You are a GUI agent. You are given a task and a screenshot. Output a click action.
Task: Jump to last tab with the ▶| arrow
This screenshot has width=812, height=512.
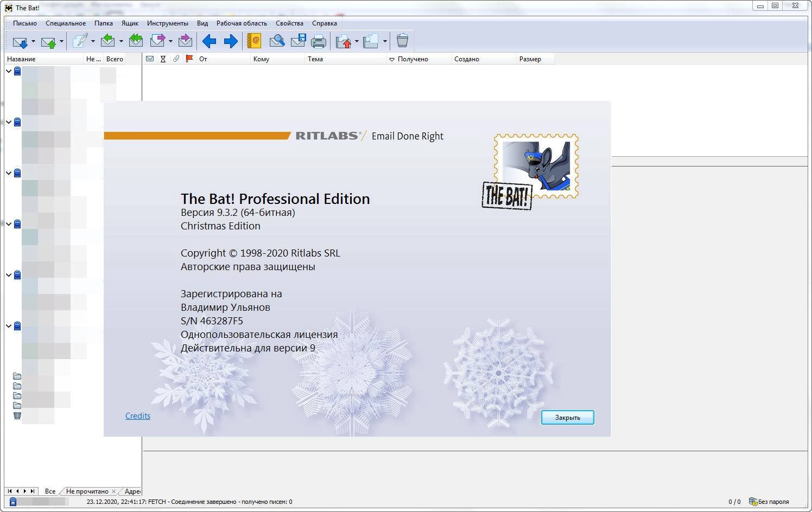pyautogui.click(x=33, y=491)
